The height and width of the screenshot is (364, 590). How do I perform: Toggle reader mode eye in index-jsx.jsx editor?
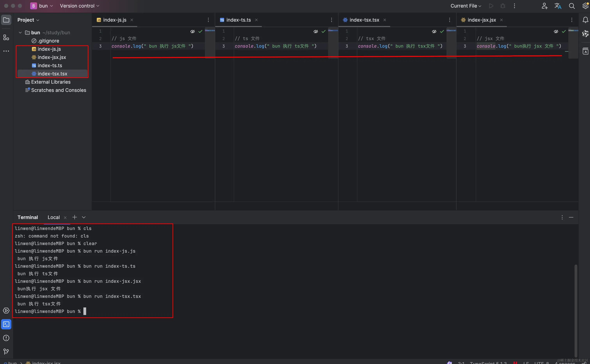[556, 32]
